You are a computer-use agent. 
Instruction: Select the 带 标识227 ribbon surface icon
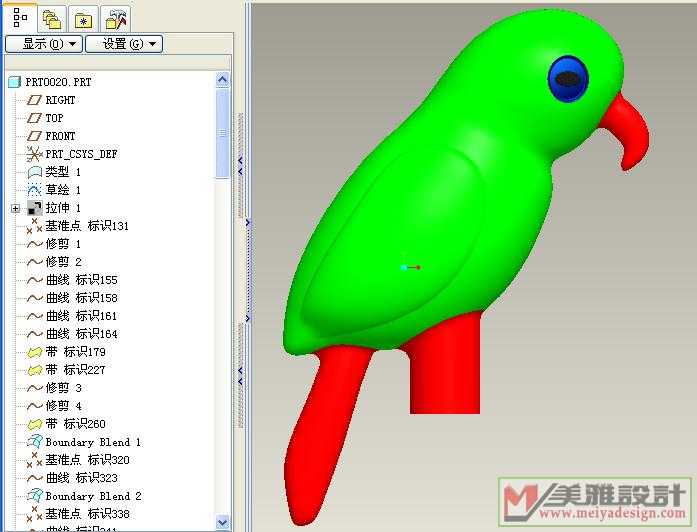(x=34, y=370)
